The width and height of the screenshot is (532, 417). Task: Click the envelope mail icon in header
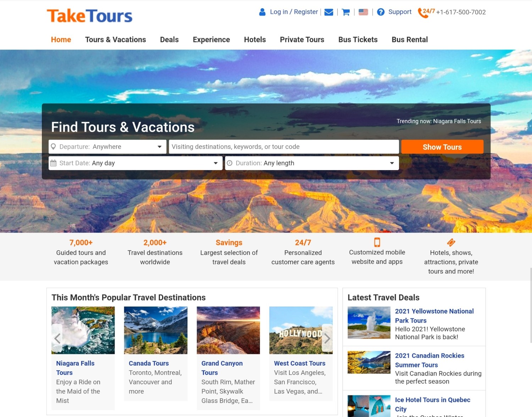329,12
